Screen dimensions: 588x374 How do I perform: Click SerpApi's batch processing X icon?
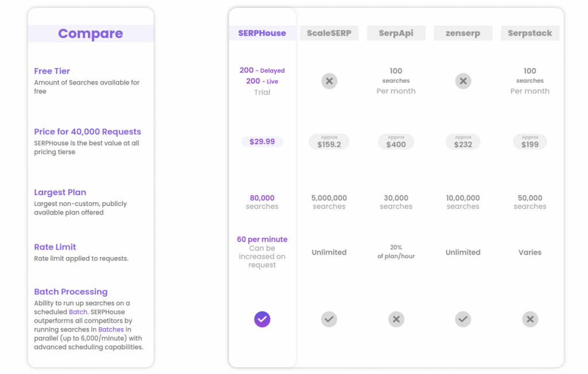tap(396, 319)
